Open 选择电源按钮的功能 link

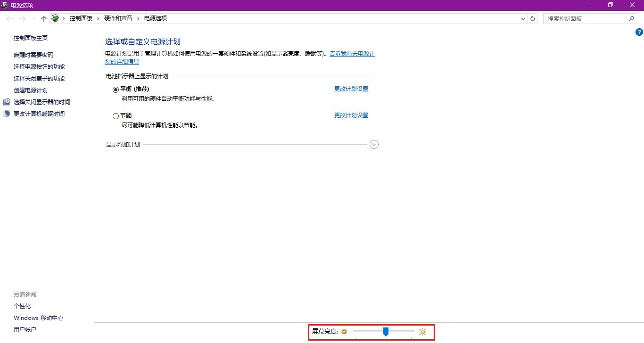tap(39, 67)
